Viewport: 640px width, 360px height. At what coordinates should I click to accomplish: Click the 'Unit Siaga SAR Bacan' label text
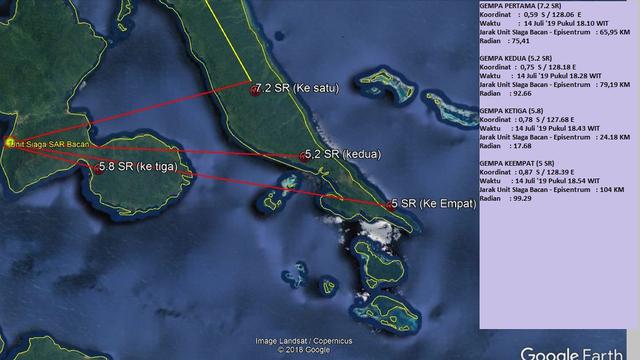pyautogui.click(x=50, y=144)
